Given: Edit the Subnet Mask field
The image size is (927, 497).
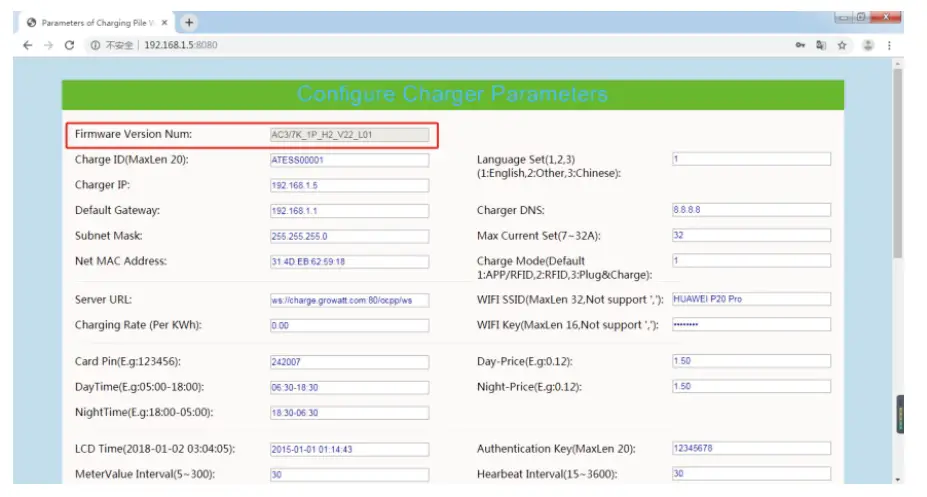Looking at the screenshot, I should pyautogui.click(x=349, y=236).
